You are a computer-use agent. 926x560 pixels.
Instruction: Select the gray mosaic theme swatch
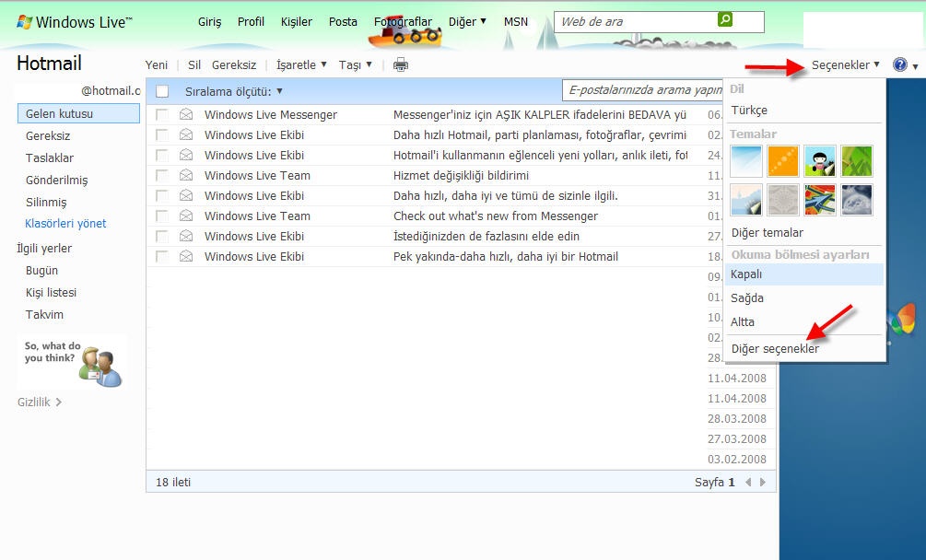coord(783,200)
